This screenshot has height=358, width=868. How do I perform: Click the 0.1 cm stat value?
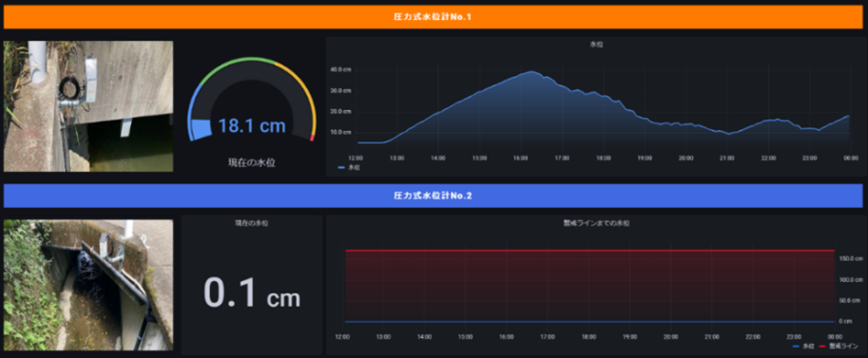[x=252, y=293]
